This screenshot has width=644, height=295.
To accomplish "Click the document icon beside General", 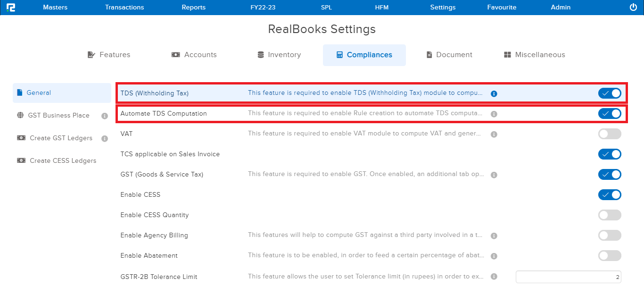I will tap(21, 93).
